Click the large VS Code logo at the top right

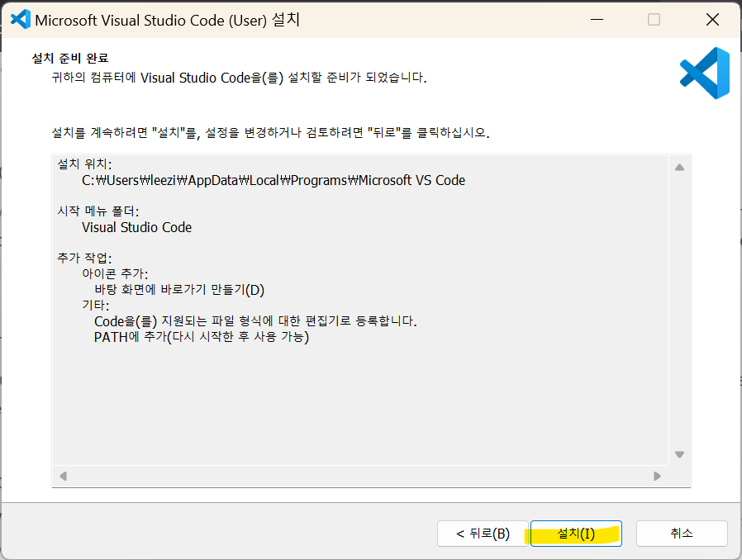[x=705, y=73]
